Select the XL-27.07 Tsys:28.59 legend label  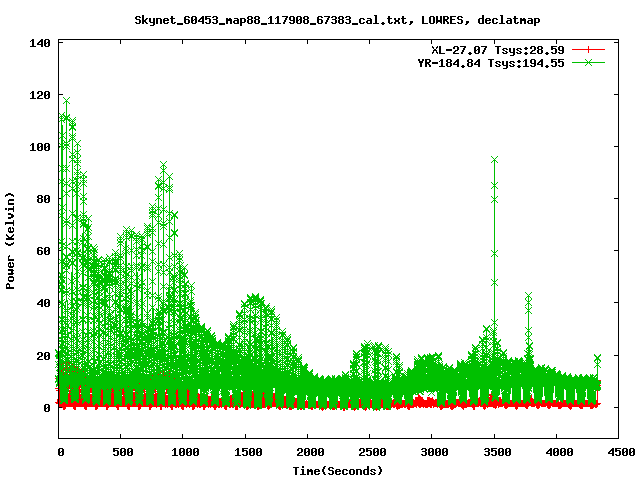click(498, 50)
